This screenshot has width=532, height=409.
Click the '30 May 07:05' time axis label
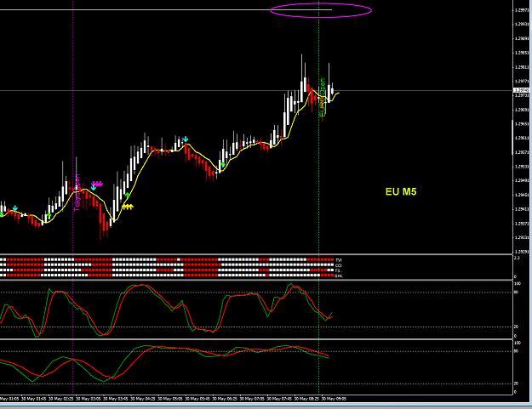coord(252,399)
